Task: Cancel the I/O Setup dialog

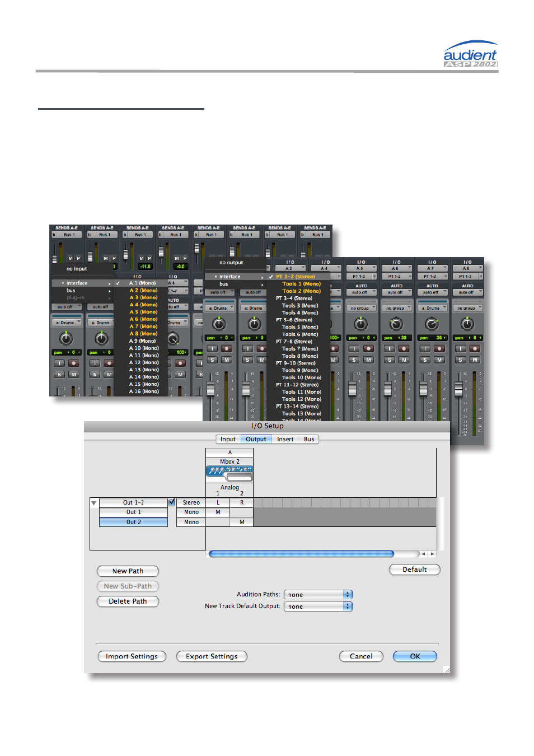Action: [361, 656]
